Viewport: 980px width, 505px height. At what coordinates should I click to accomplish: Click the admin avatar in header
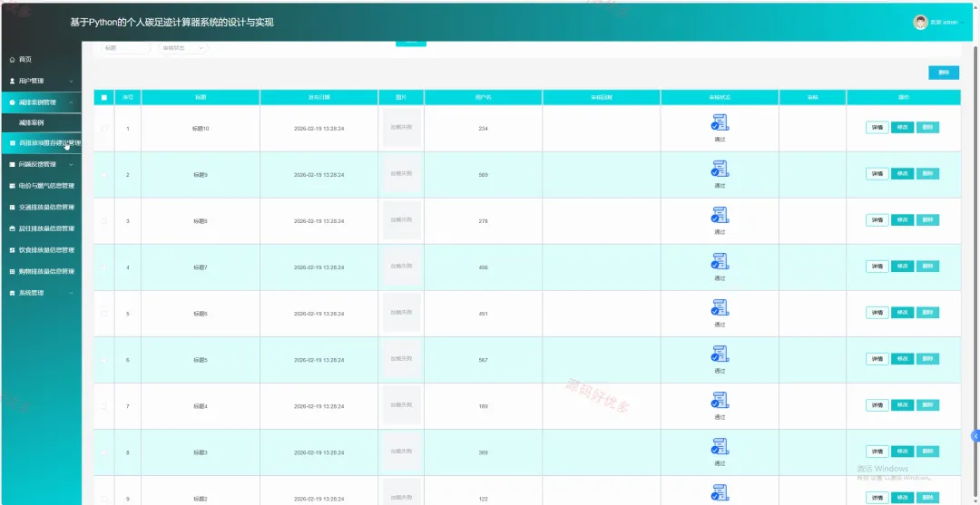pyautogui.click(x=920, y=23)
